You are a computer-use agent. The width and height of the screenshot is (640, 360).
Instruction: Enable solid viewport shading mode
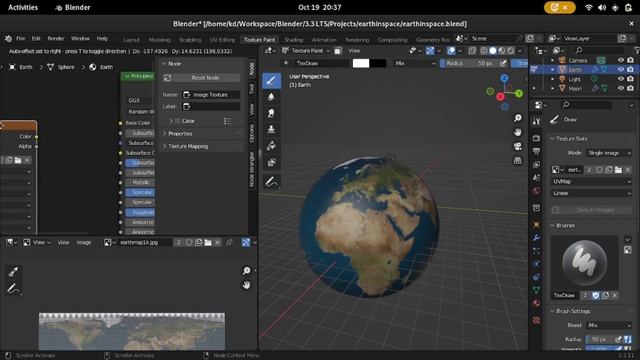[x=493, y=51]
